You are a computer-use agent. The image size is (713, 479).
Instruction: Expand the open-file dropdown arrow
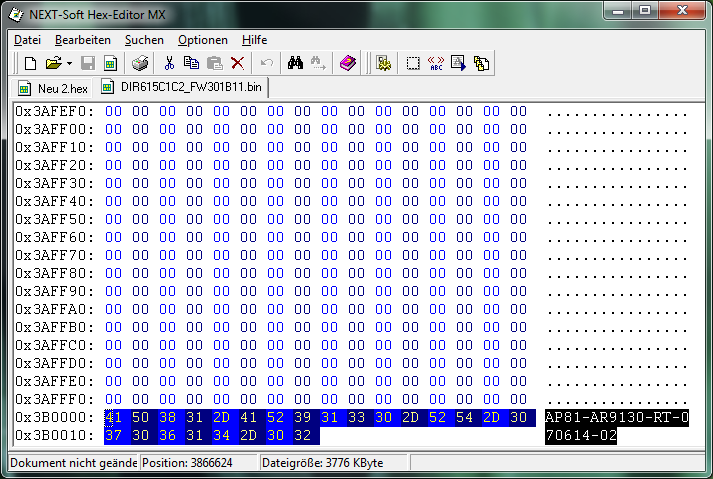point(69,63)
